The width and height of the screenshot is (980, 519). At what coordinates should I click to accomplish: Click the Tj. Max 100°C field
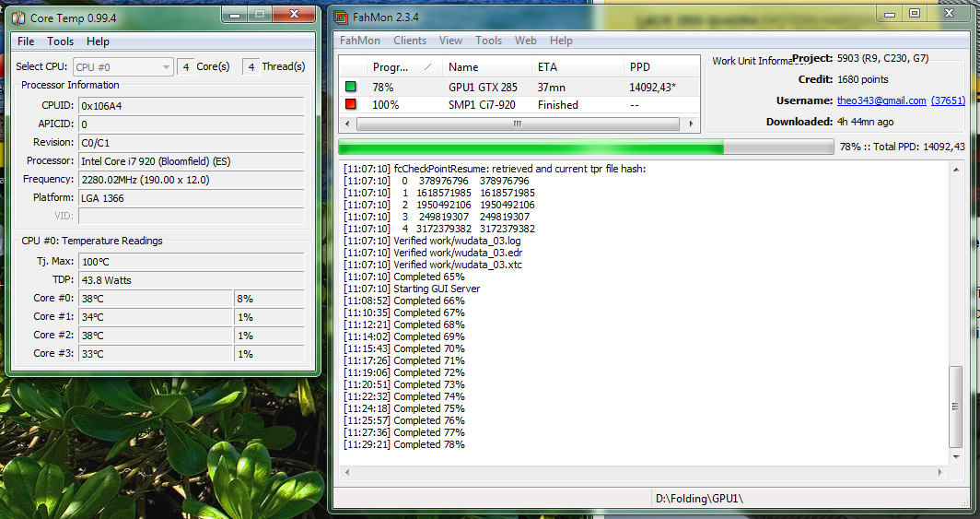click(192, 262)
